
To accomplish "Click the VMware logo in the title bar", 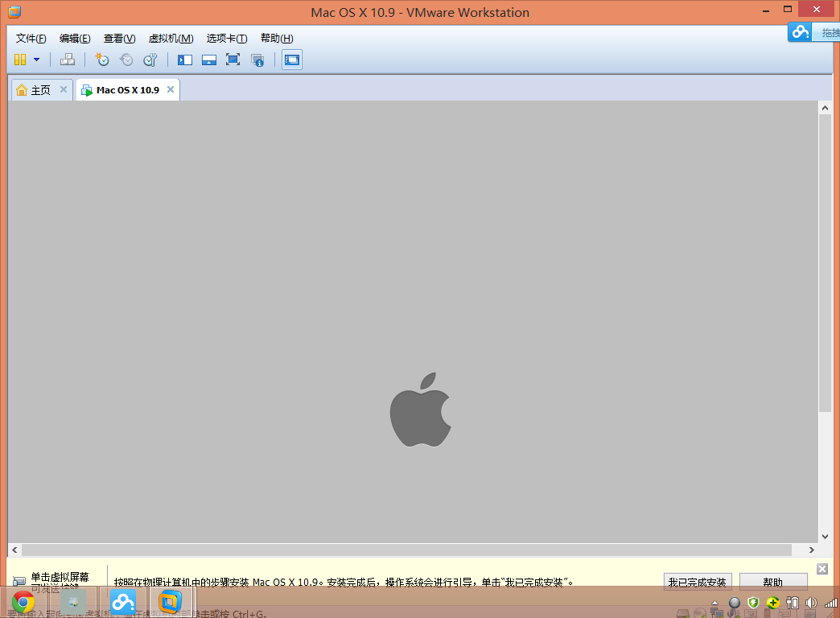I will [x=14, y=11].
